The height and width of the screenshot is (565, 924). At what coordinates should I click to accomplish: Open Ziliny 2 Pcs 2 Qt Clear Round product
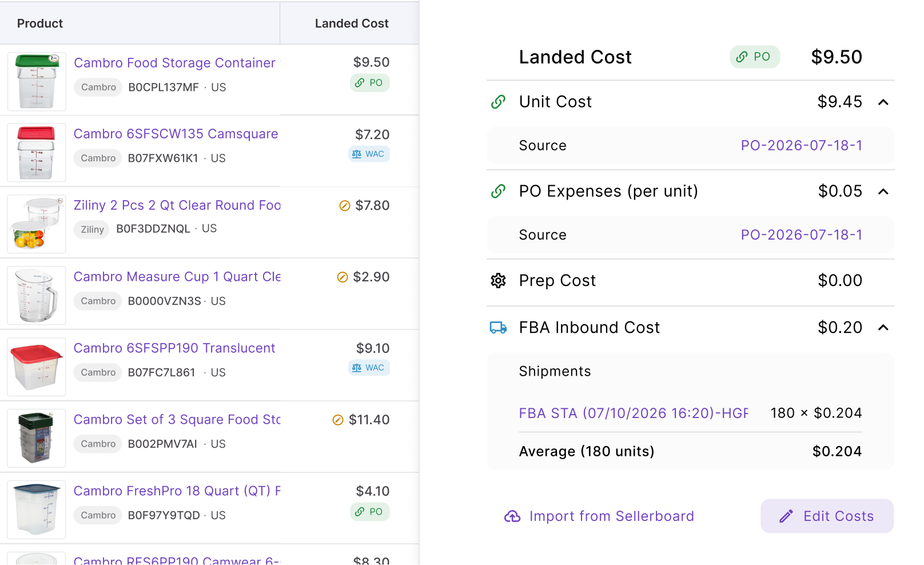pyautogui.click(x=177, y=205)
